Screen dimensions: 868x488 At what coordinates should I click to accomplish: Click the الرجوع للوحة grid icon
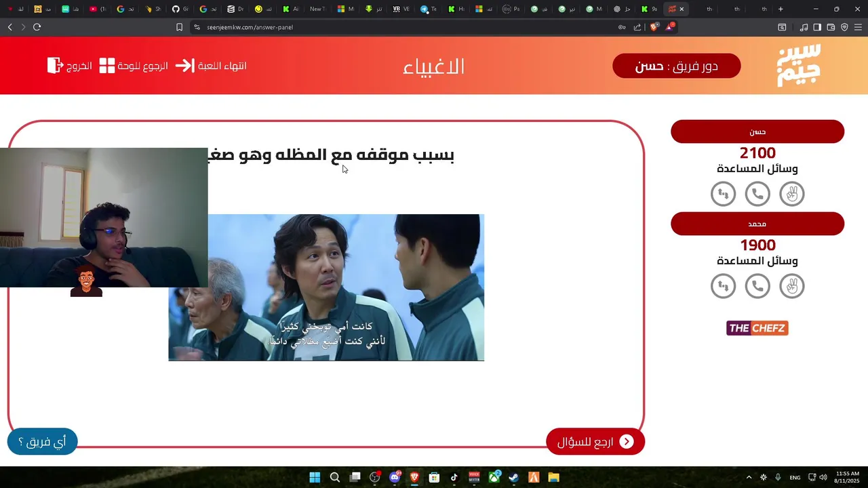click(x=107, y=66)
